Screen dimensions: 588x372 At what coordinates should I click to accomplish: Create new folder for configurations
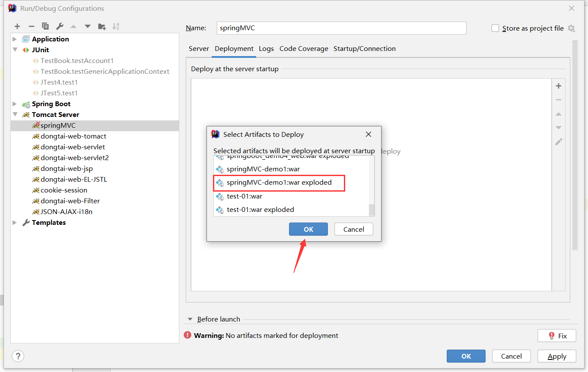pos(102,26)
